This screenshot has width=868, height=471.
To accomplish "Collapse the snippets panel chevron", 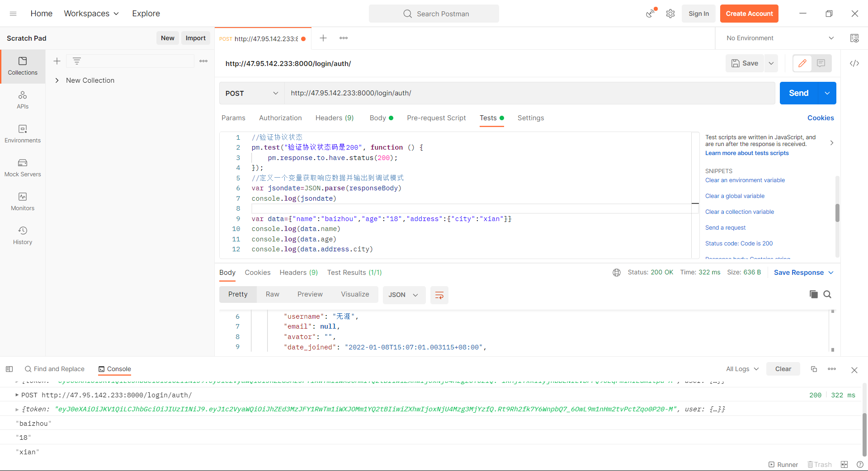I will point(832,143).
